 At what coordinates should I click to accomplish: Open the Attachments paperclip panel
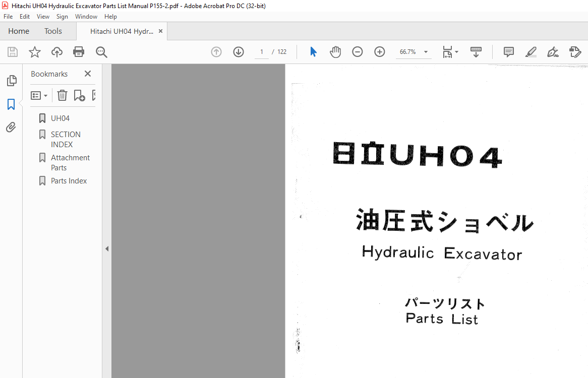[11, 128]
